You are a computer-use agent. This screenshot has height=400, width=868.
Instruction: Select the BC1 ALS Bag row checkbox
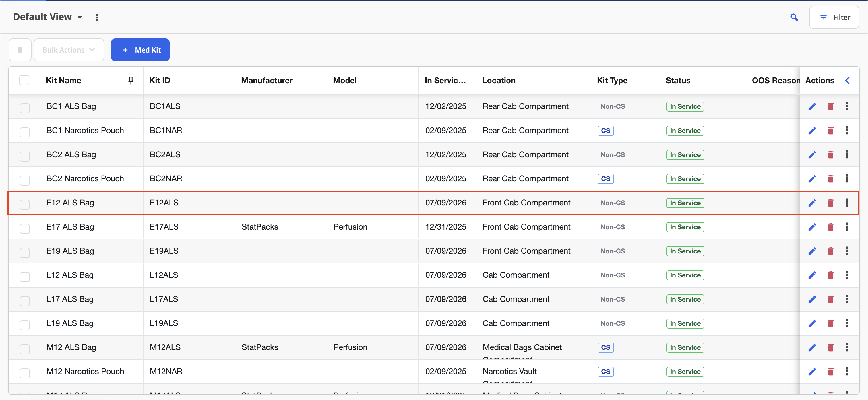(x=25, y=108)
